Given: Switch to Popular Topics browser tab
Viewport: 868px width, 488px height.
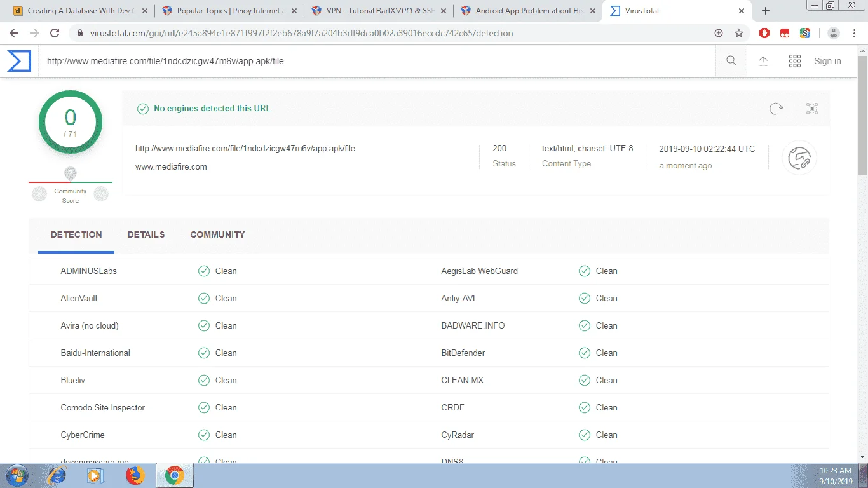Looking at the screenshot, I should click(x=229, y=11).
